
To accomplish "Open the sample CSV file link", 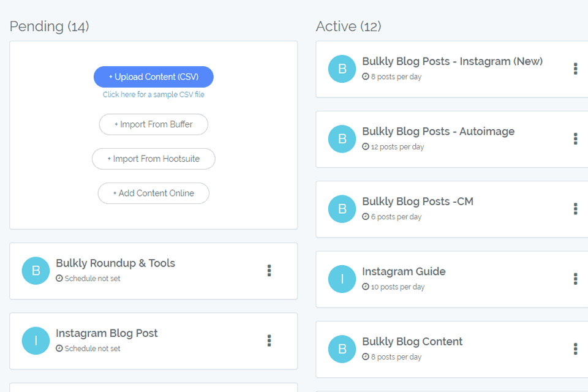I will [x=153, y=95].
